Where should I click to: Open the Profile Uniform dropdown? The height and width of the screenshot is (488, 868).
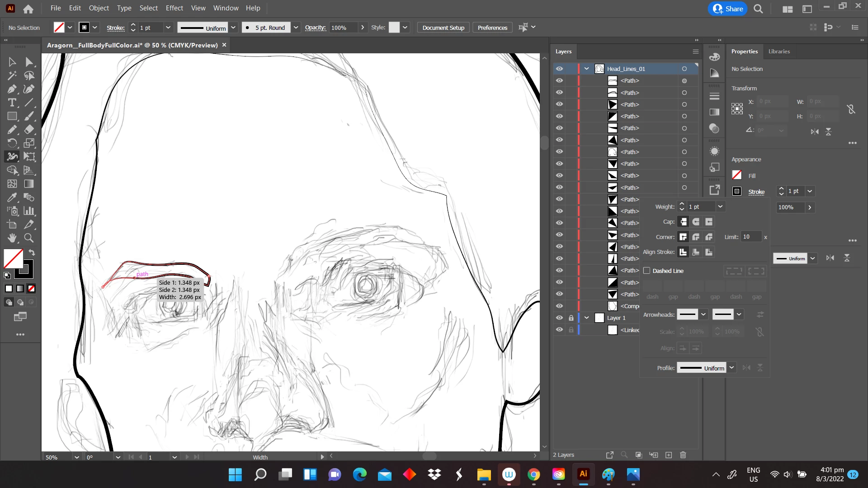pyautogui.click(x=731, y=368)
